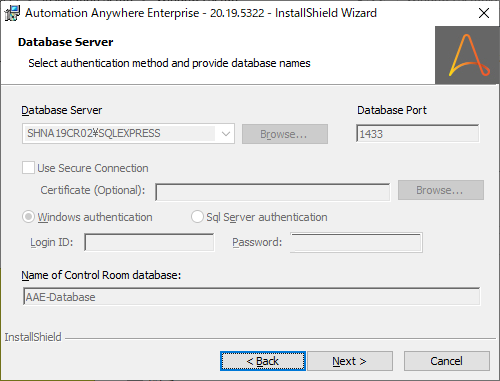Click Browse next to the Certificate field

[441, 190]
